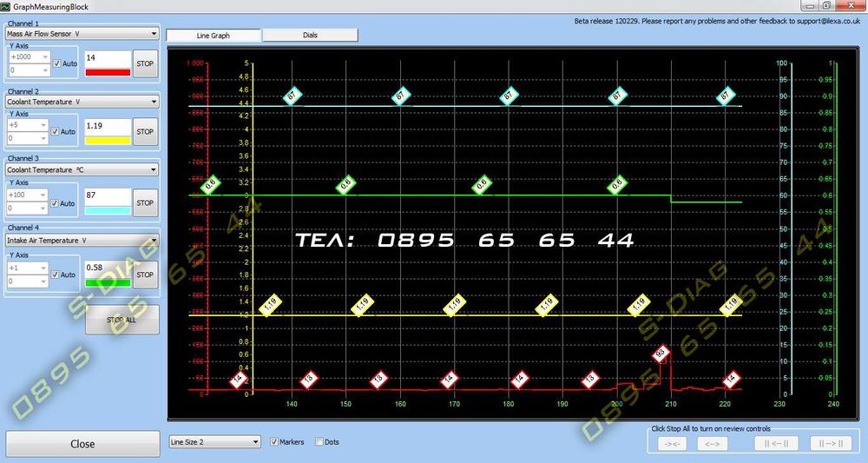The image size is (868, 463).
Task: Click the Channel 4 value field showing 0.58
Action: point(108,268)
